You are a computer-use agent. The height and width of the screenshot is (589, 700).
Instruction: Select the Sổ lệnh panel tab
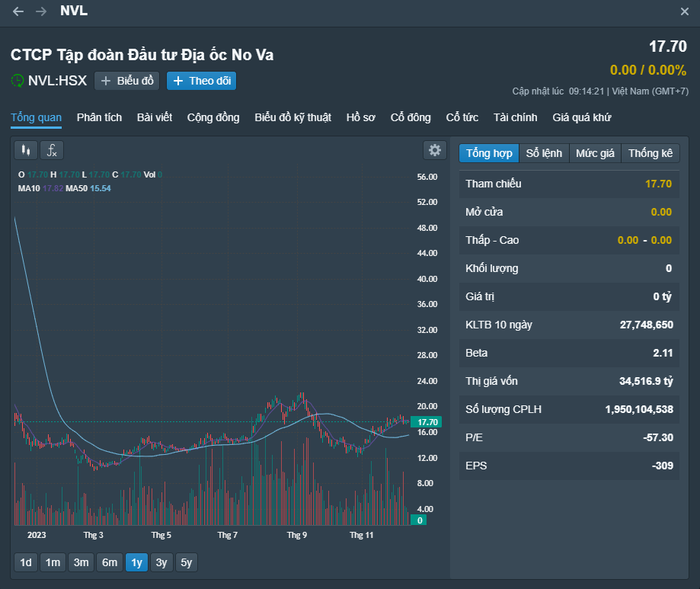coord(544,153)
